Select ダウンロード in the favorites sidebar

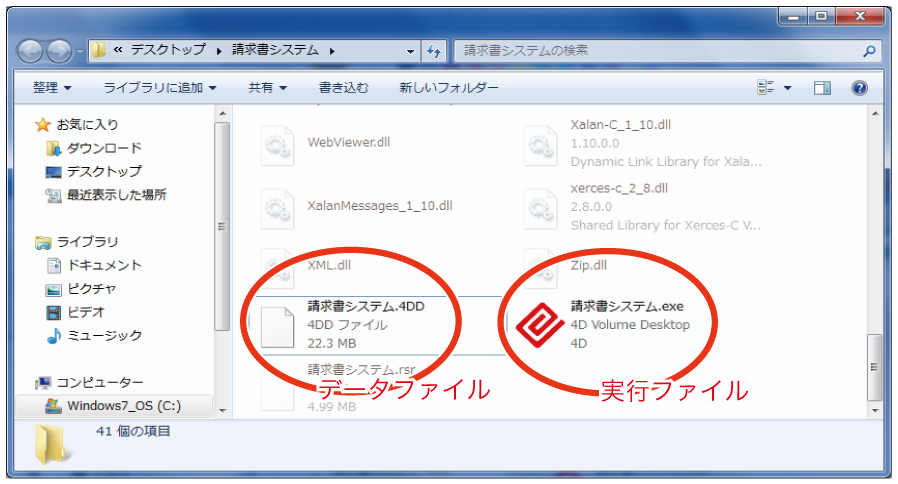pyautogui.click(x=104, y=148)
